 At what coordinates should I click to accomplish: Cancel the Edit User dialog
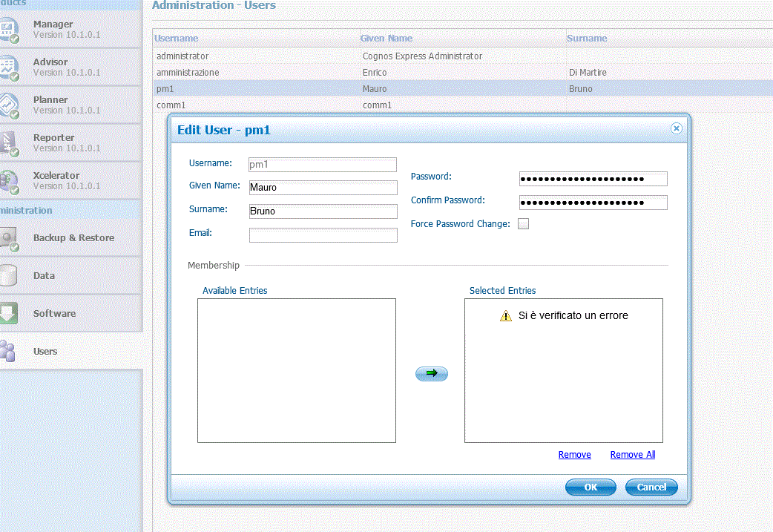pos(651,487)
